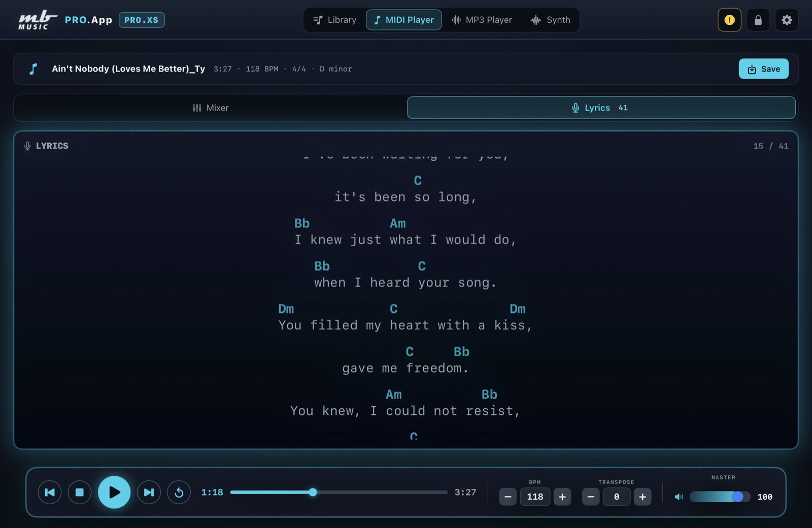Click total duration 3:27 near progress bar
Image resolution: width=812 pixels, height=528 pixels.
click(x=465, y=492)
